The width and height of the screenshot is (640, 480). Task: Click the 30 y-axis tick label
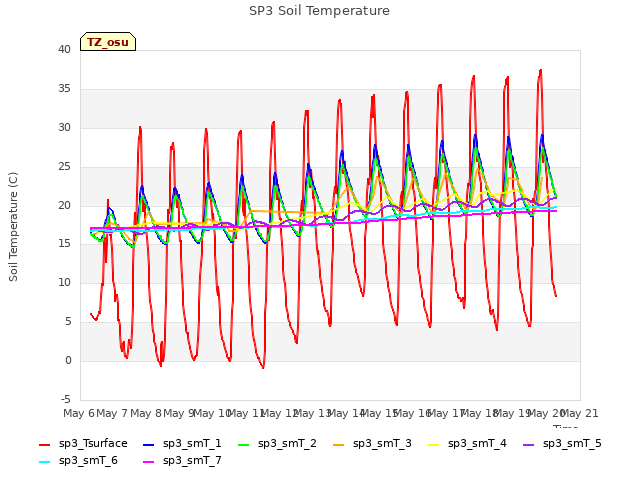pos(64,127)
